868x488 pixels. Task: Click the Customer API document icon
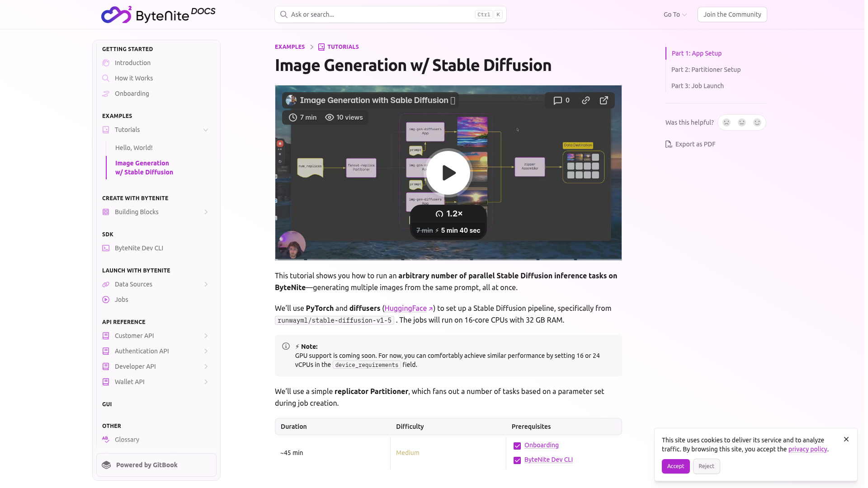click(106, 336)
